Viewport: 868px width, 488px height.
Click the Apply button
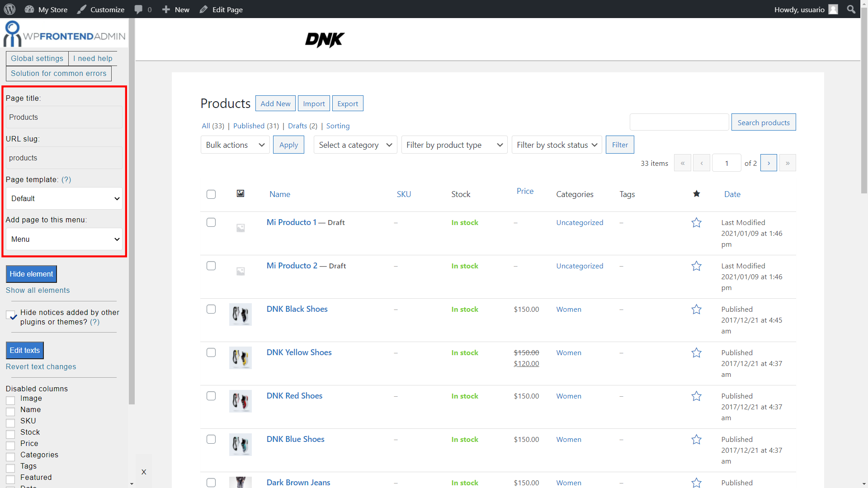point(288,145)
